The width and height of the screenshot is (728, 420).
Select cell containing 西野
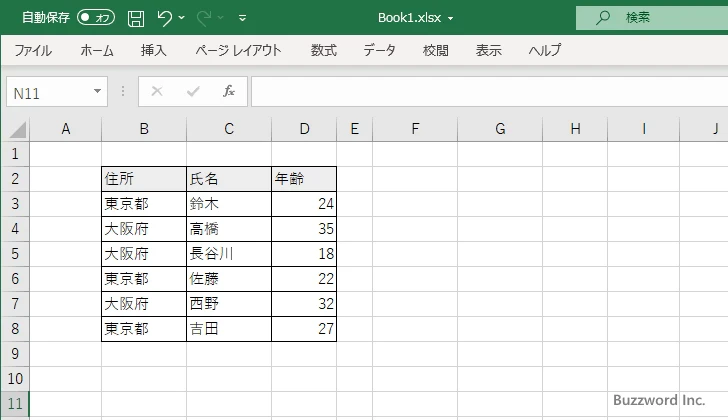pyautogui.click(x=229, y=304)
